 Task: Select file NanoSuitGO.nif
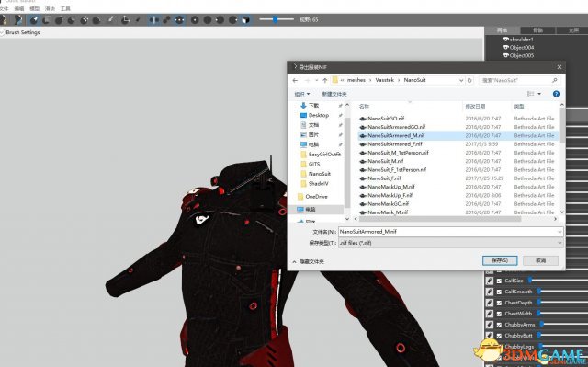386,119
